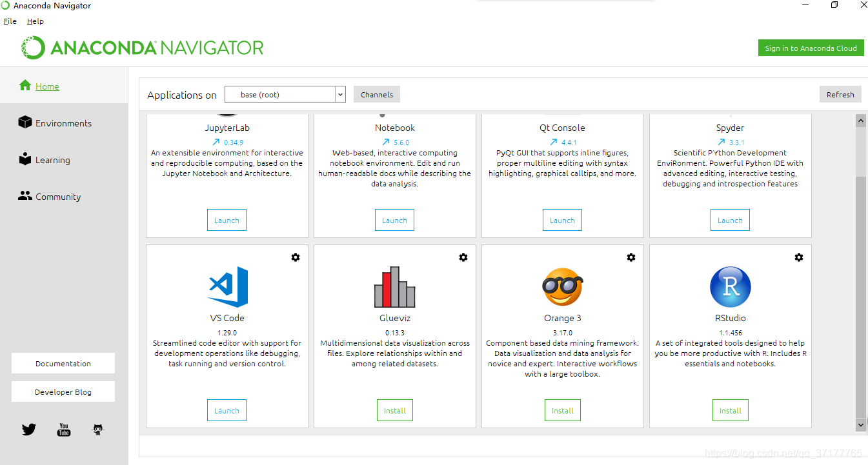This screenshot has width=868, height=465.
Task: Click JupyterLab version 0.34.9
Action: 234,143
